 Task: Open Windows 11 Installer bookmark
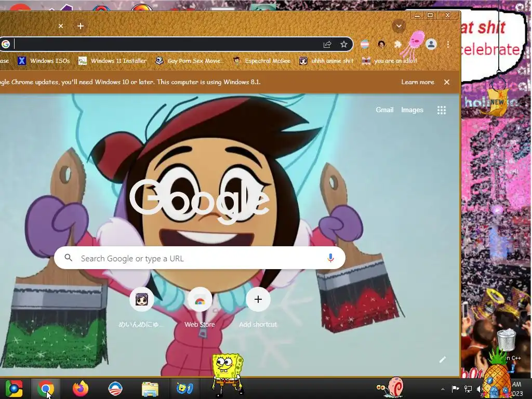[x=113, y=61]
